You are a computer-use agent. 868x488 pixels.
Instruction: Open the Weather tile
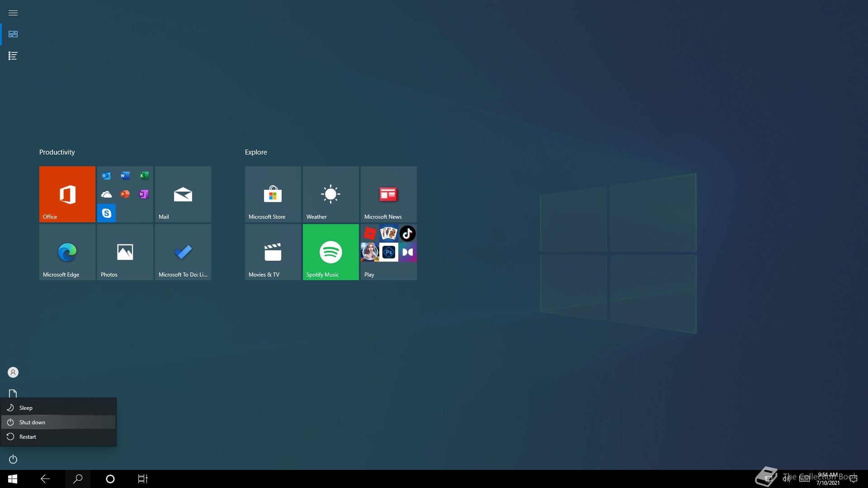tap(330, 194)
